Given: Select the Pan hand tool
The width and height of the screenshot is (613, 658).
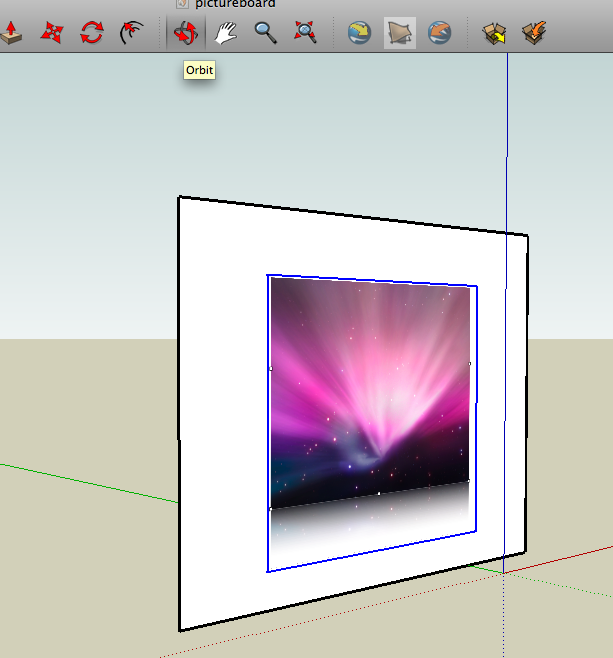Looking at the screenshot, I should (225, 33).
